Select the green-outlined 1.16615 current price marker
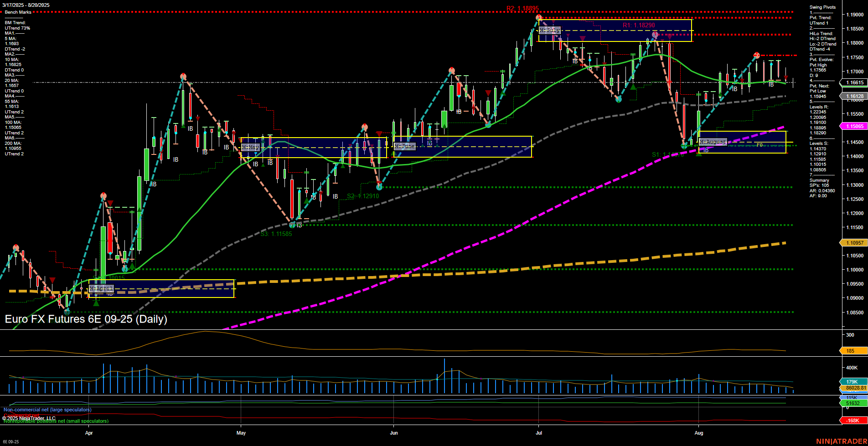Screen dimensions: 868x446 tap(855, 82)
